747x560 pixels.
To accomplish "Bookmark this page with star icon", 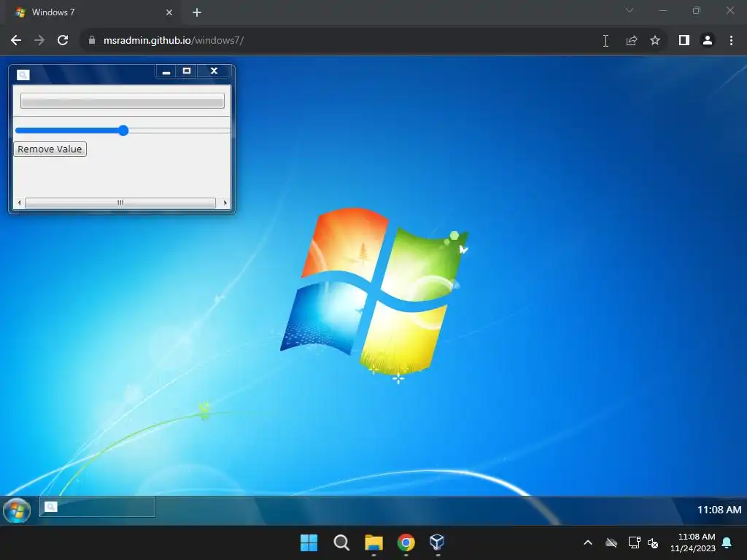I will (655, 41).
